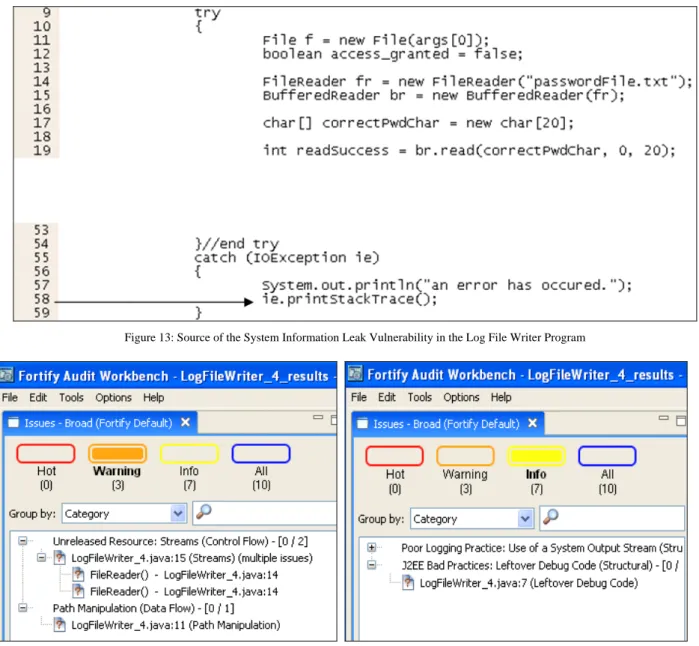This screenshot has height=646, width=699.
Task: Select second FileReader() - LogFileWriter_4.java:14 row
Action: coord(184,591)
